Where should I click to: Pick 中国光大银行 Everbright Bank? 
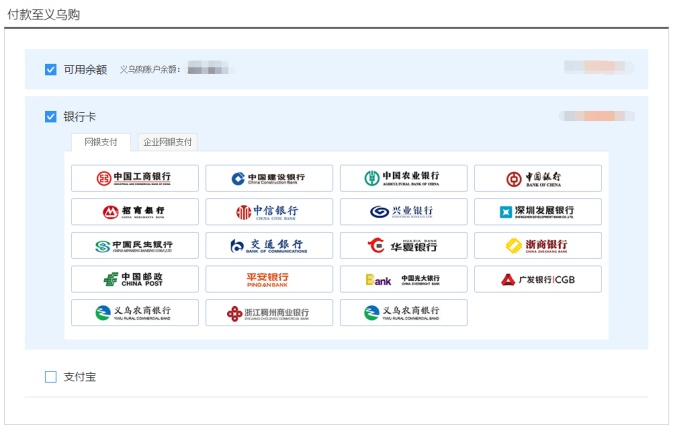coord(404,279)
